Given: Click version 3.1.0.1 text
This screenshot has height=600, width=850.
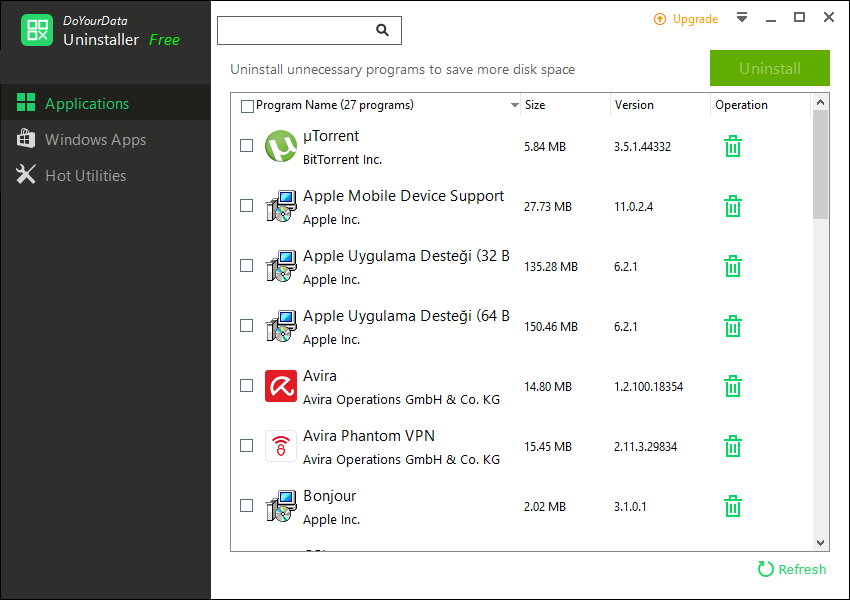Looking at the screenshot, I should (x=630, y=506).
